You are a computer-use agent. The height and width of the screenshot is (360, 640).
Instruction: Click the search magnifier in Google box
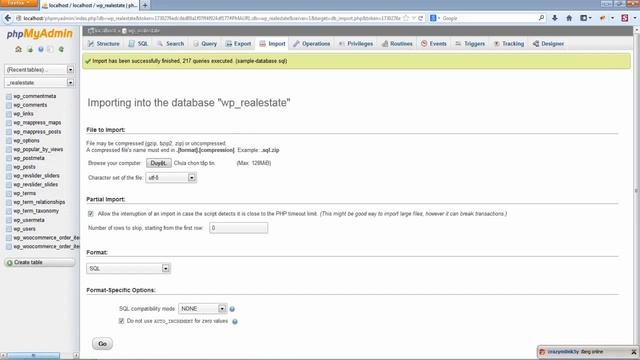click(541, 18)
